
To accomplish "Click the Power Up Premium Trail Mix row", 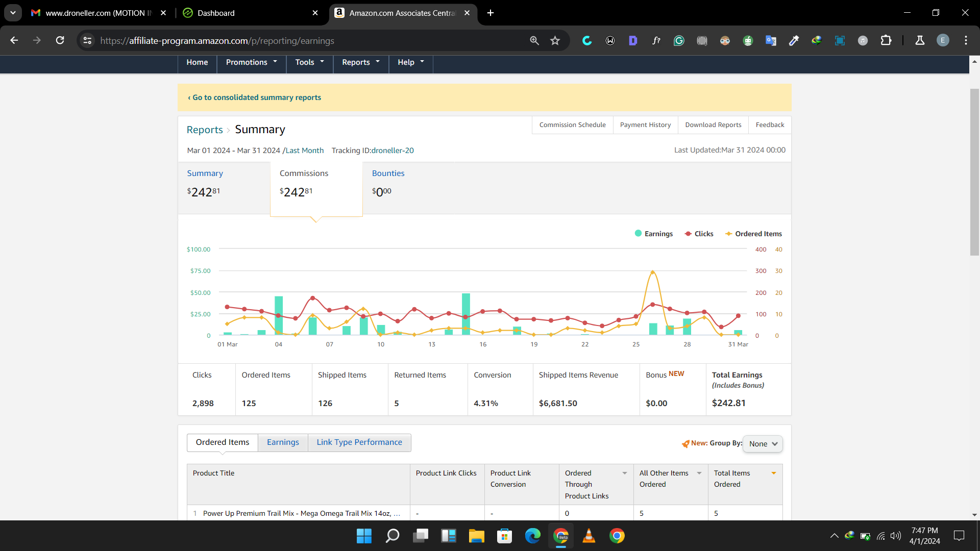I will [484, 513].
